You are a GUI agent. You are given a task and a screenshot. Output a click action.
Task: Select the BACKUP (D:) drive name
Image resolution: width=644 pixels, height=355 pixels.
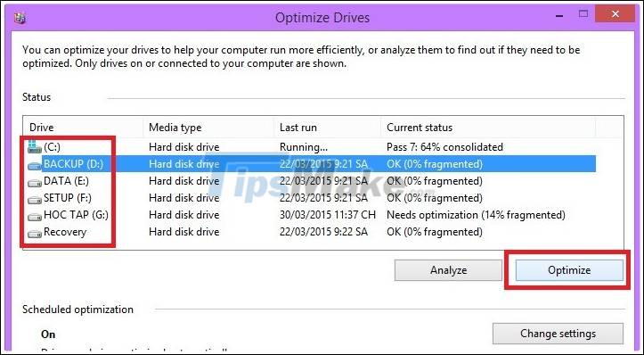(74, 164)
